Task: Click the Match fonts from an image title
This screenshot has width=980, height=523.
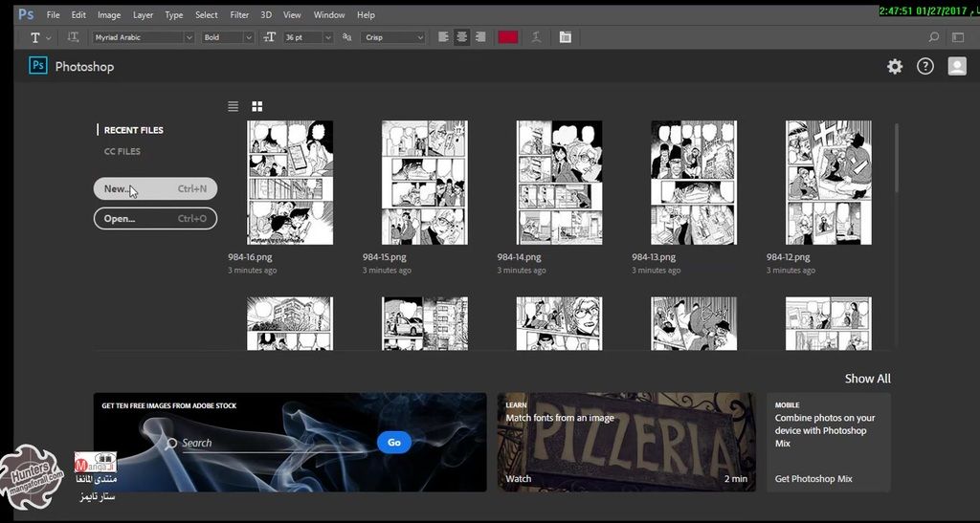Action: pyautogui.click(x=560, y=418)
